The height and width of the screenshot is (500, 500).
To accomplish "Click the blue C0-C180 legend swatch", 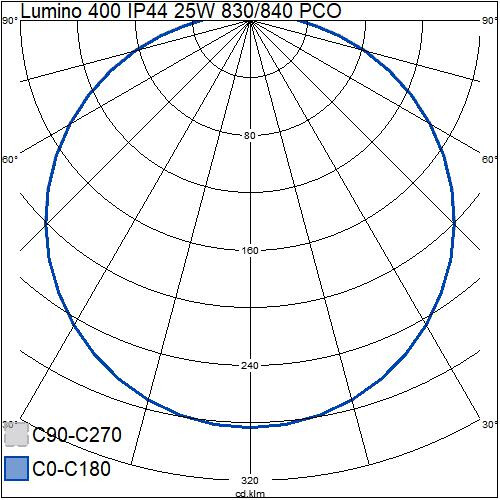I will pos(17,468).
